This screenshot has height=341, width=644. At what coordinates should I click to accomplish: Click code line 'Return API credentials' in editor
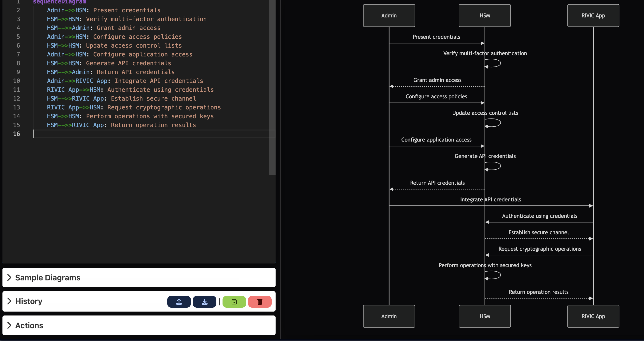pyautogui.click(x=111, y=72)
